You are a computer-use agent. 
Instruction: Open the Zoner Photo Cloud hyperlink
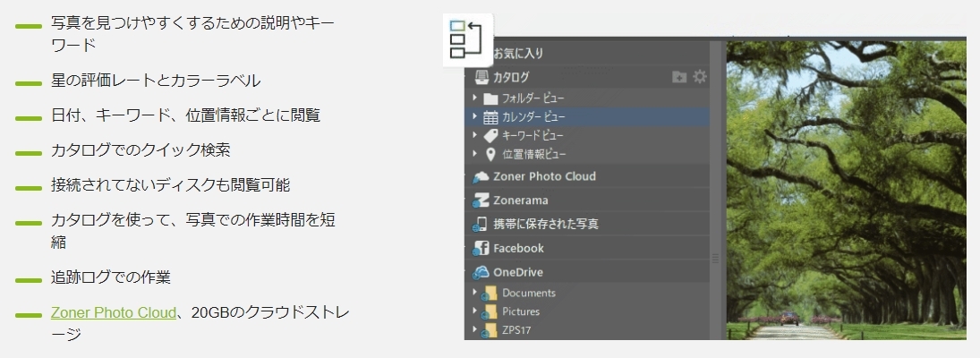[x=113, y=312]
